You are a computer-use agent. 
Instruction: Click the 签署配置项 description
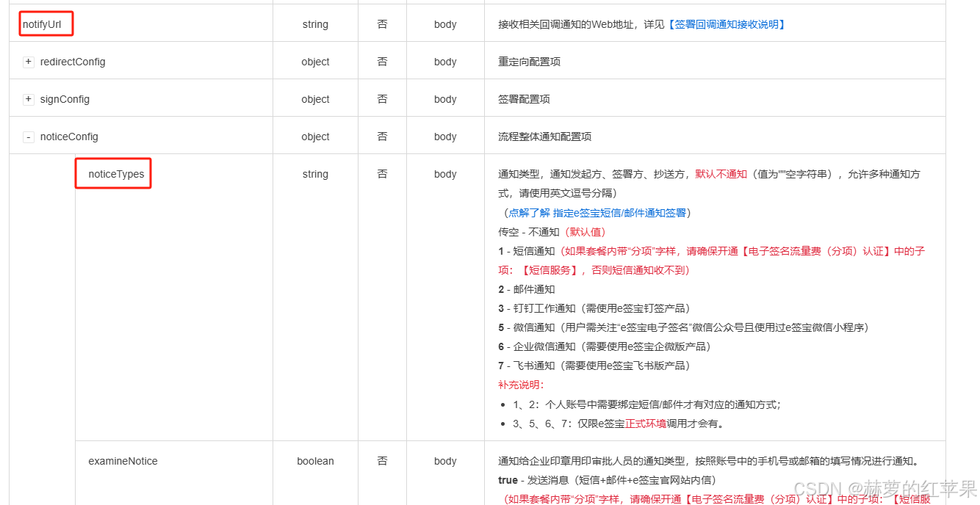tap(524, 99)
